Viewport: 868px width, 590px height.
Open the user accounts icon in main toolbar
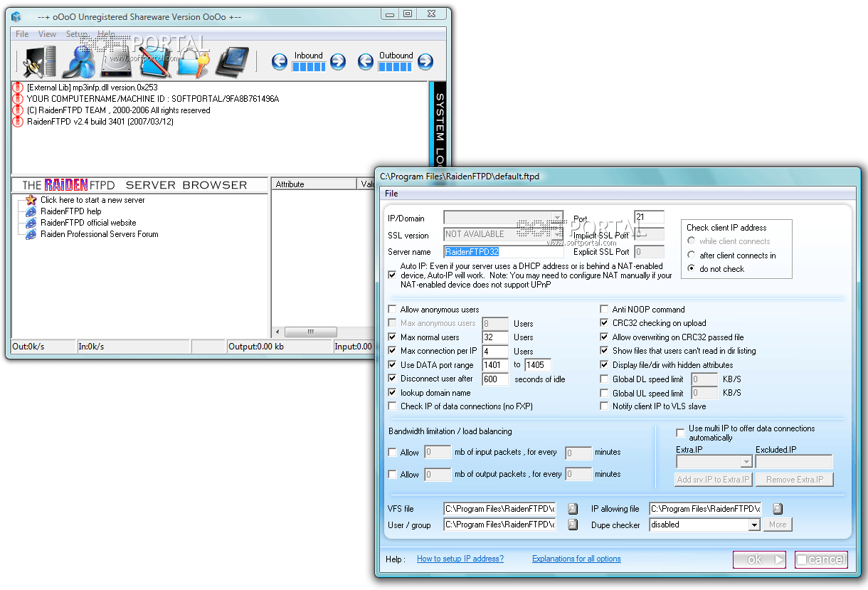click(79, 61)
